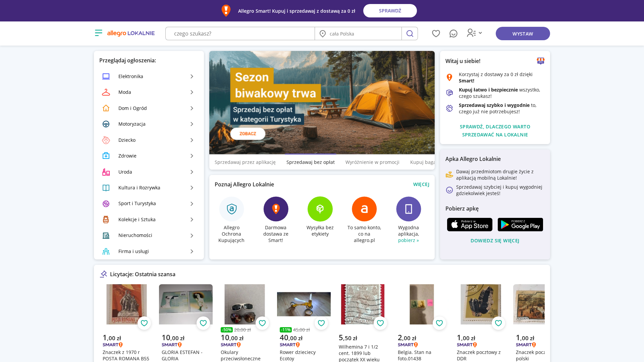Expand the Uroda category chevron
This screenshot has width=644, height=362.
[192, 172]
